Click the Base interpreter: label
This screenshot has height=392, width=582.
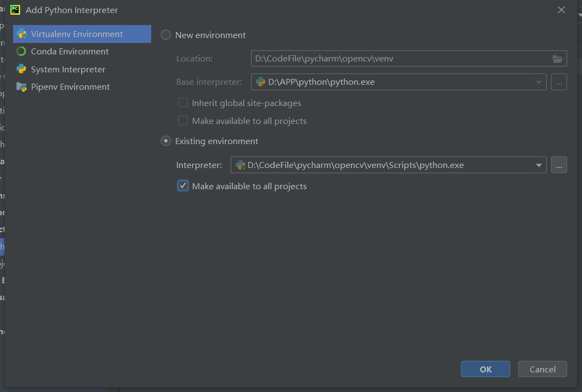[209, 82]
